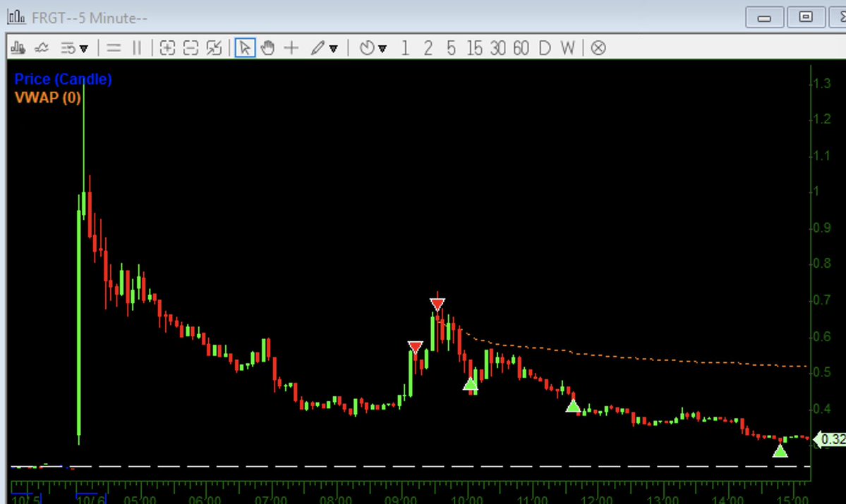
Task: Click the zoom out icon
Action: 191,48
